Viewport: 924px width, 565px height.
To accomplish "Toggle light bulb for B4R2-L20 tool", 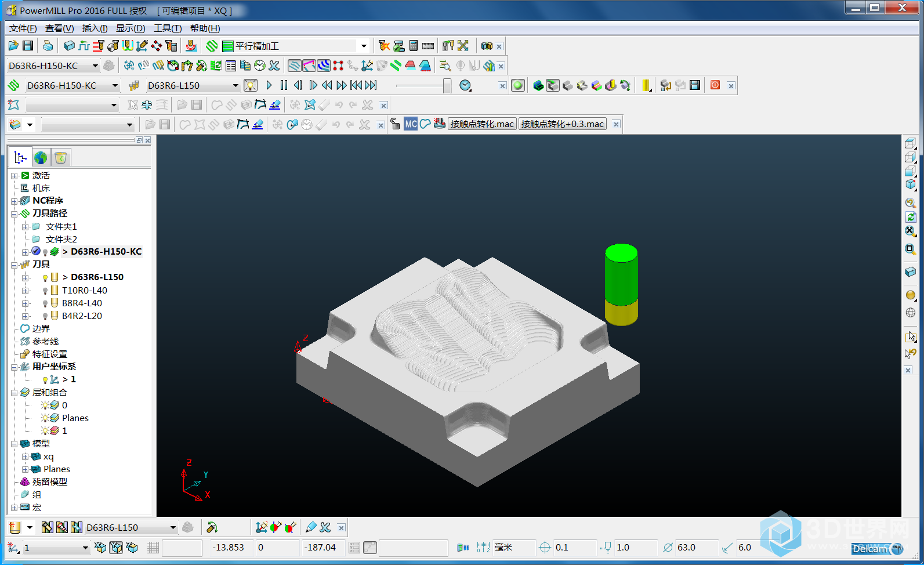I will coord(45,316).
